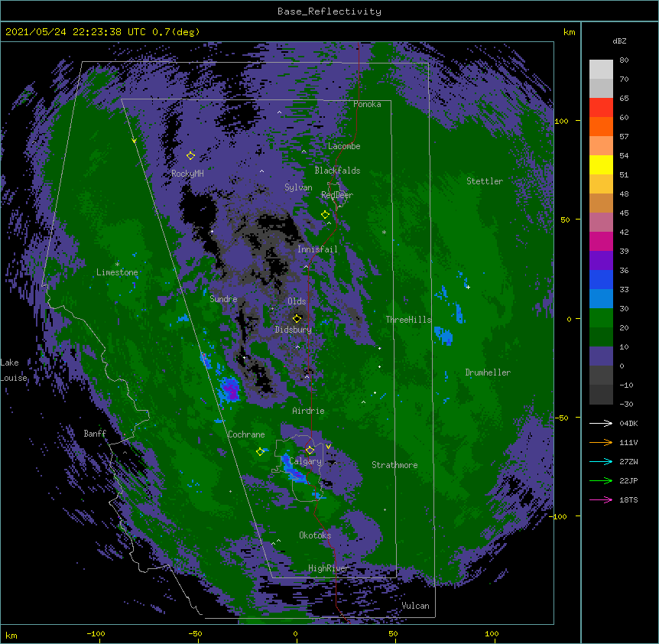Click the orange 111V arrow in legend
Image resolution: width=659 pixels, height=644 pixels.
tap(601, 442)
